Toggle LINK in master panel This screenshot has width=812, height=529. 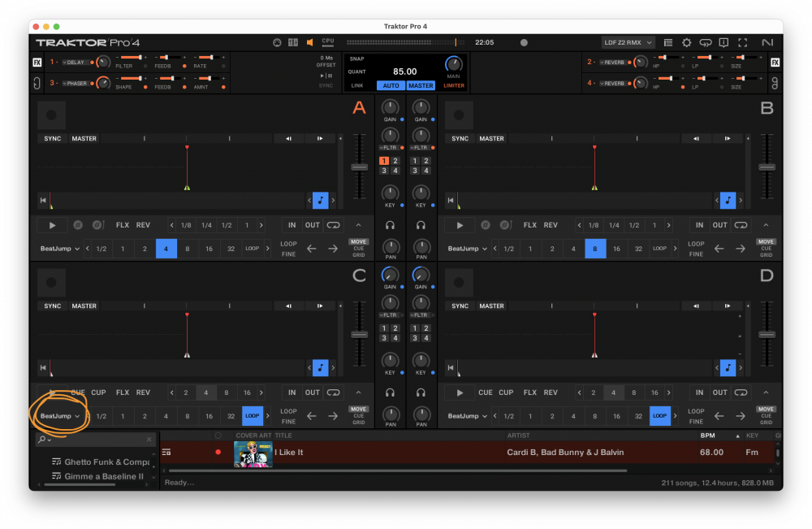click(x=356, y=85)
